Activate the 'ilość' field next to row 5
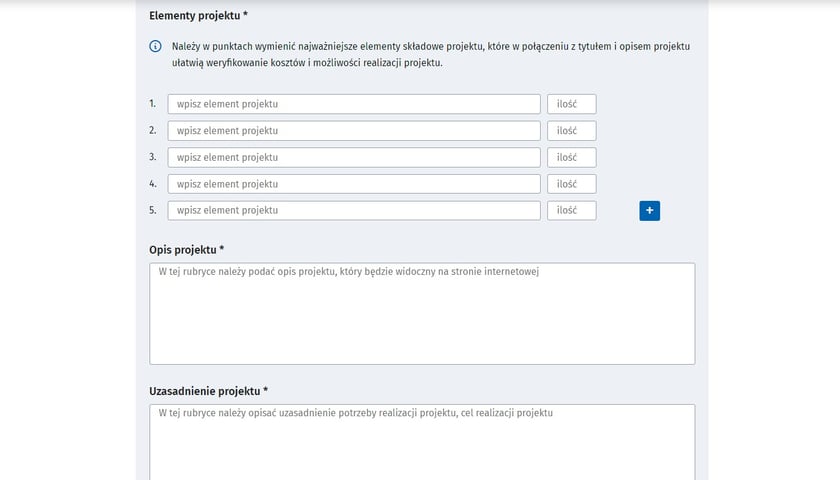The height and width of the screenshot is (480, 840). (572, 211)
